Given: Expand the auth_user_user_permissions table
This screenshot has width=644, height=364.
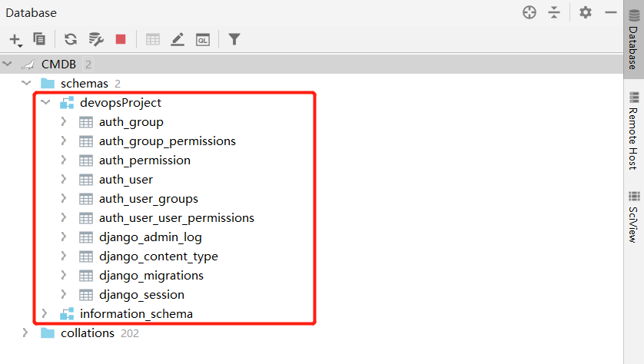Looking at the screenshot, I should pos(64,218).
